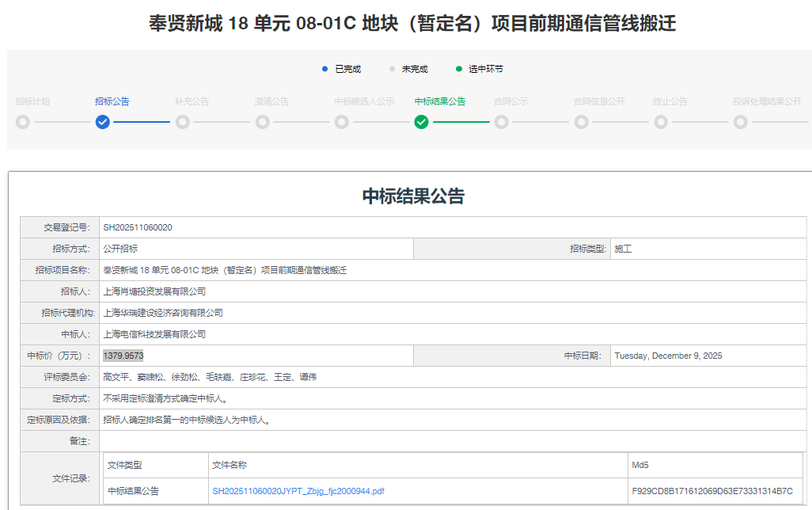Click the step circle under 中标候选人公示
The image size is (812, 510).
pos(341,122)
